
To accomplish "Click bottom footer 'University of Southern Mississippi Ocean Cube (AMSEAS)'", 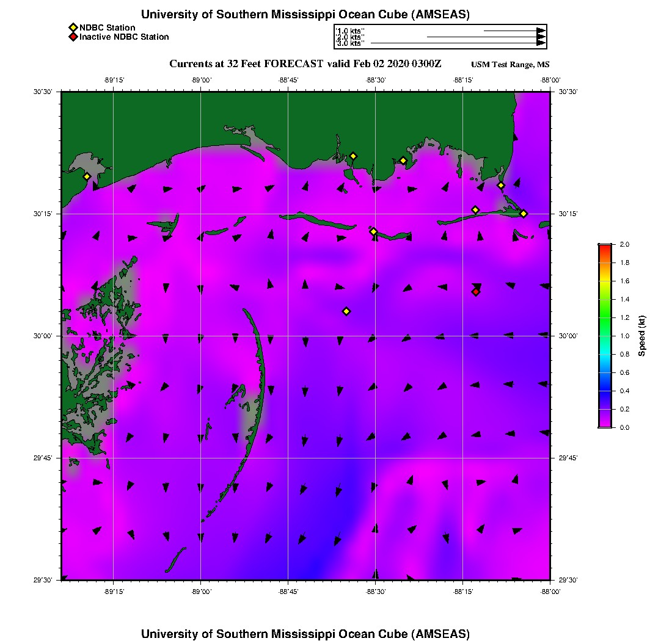I will click(x=305, y=634).
